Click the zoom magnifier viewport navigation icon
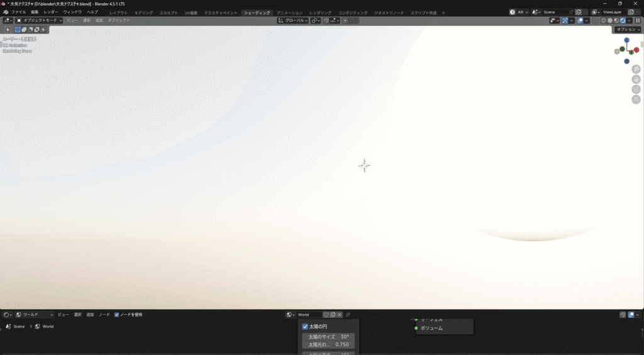 point(636,69)
